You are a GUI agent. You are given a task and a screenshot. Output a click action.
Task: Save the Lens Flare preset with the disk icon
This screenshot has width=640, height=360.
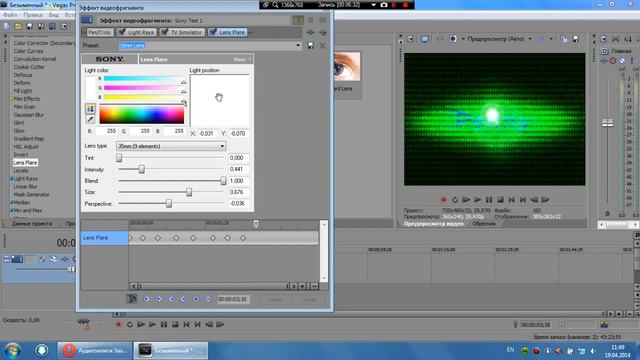coord(311,45)
